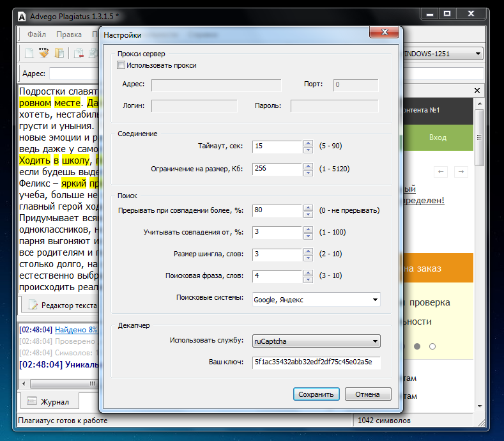Click the right arrow in web panel
This screenshot has height=441, width=504.
461,172
